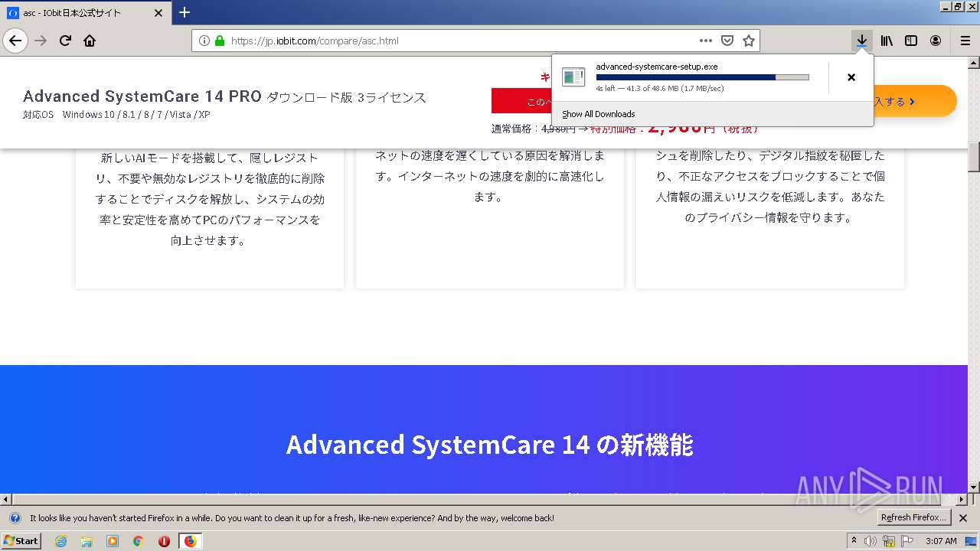Show sidebars icon in toolbar
980x551 pixels.
coord(911,41)
